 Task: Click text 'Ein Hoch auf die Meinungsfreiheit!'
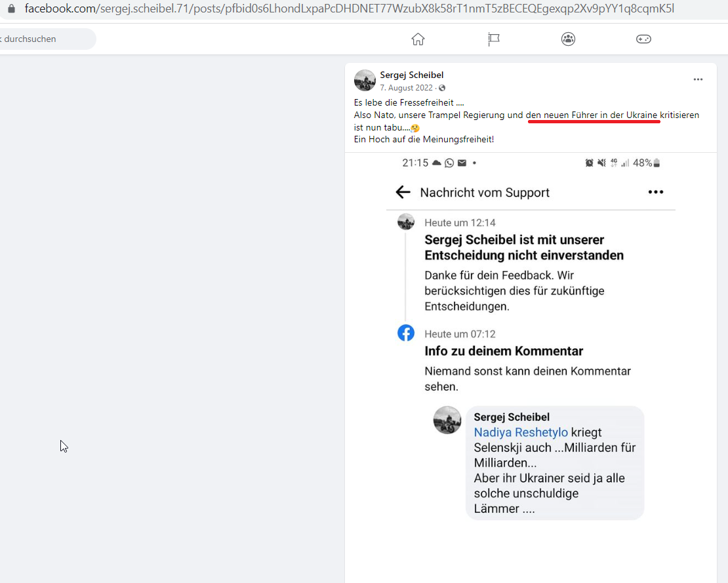click(x=424, y=139)
